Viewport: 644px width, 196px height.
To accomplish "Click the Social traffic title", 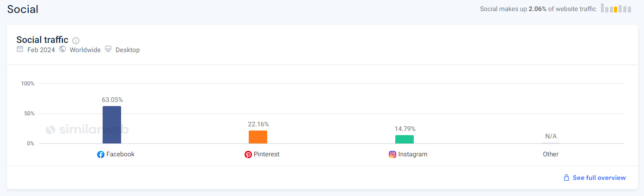I will point(43,40).
